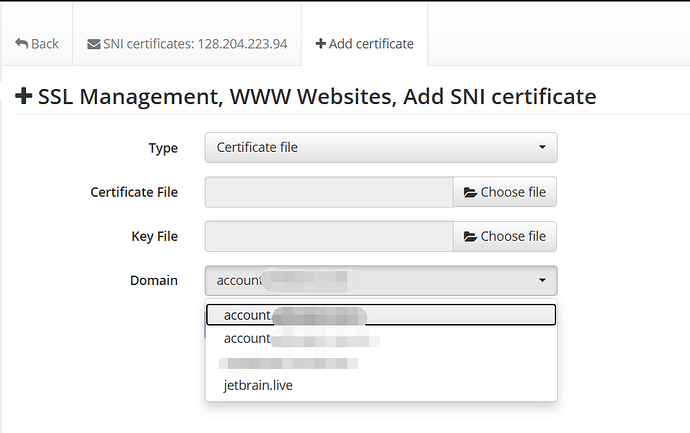Screen dimensions: 690x433
Task: Click the large plus icon in heading
Action: coord(23,96)
